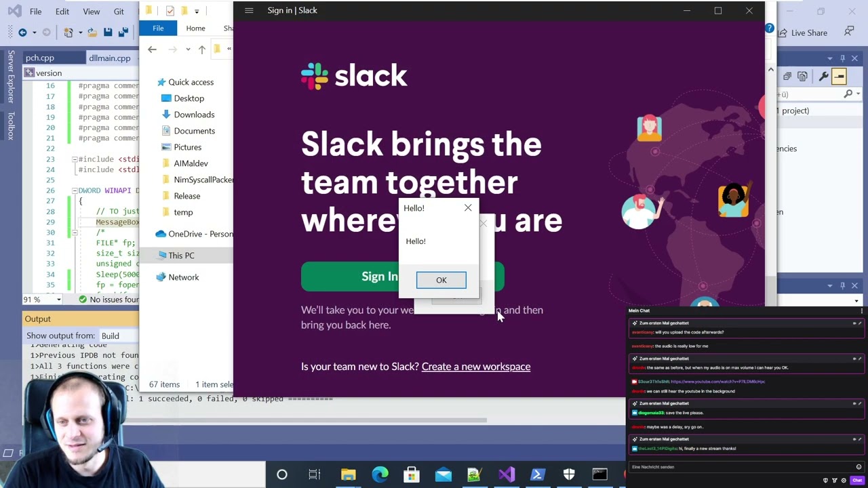The width and height of the screenshot is (868, 488).
Task: Select Network in navigation pane
Action: [x=177, y=277]
